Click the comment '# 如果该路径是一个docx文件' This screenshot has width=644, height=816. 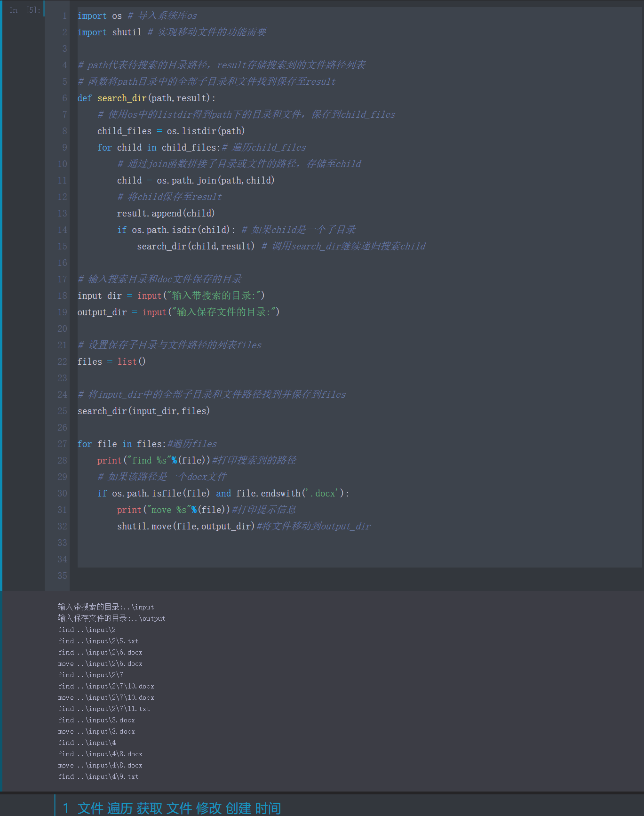(162, 477)
